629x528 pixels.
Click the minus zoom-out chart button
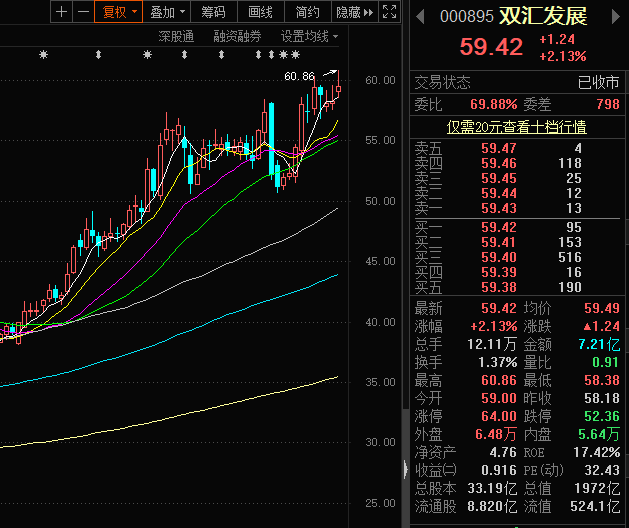[81, 12]
